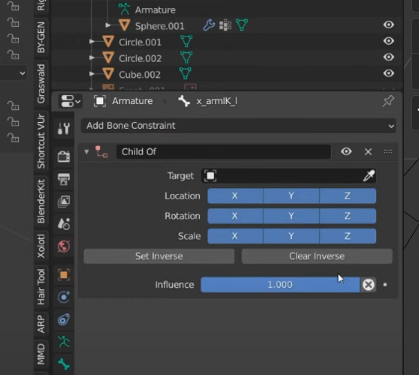Click the eyedropper beside Target field

point(369,176)
